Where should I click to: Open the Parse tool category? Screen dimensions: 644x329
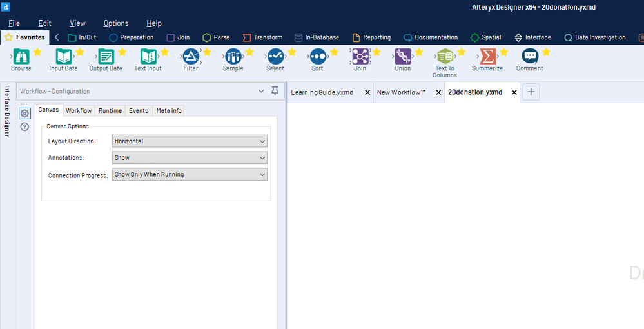tap(216, 37)
